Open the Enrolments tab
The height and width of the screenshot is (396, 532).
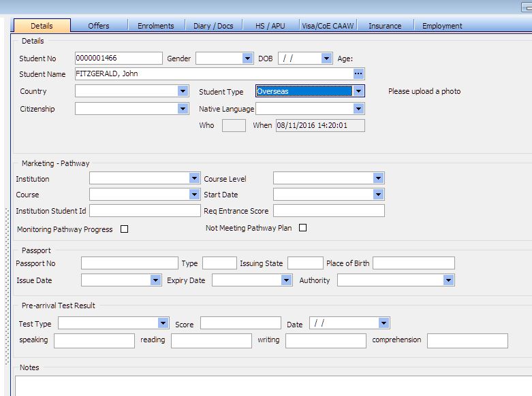click(156, 26)
